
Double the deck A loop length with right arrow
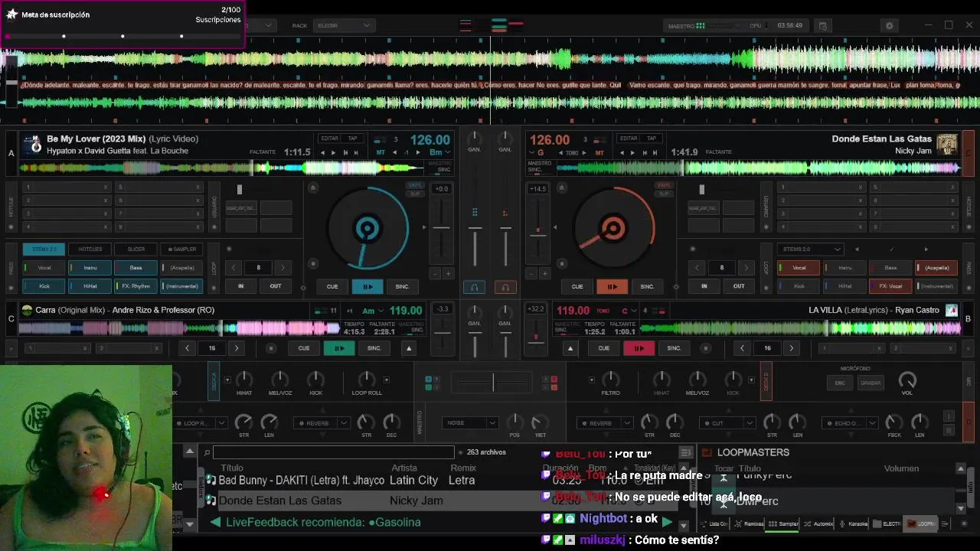pos(283,268)
